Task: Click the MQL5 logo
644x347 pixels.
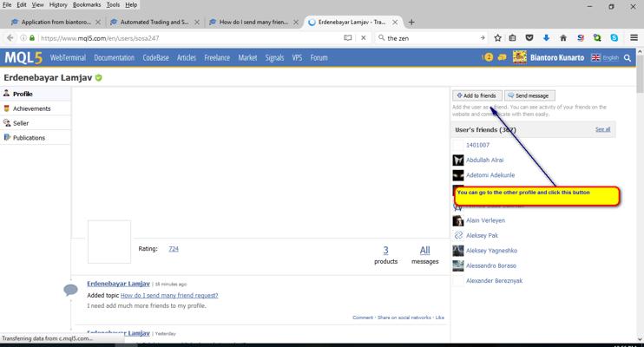Action: 23,58
